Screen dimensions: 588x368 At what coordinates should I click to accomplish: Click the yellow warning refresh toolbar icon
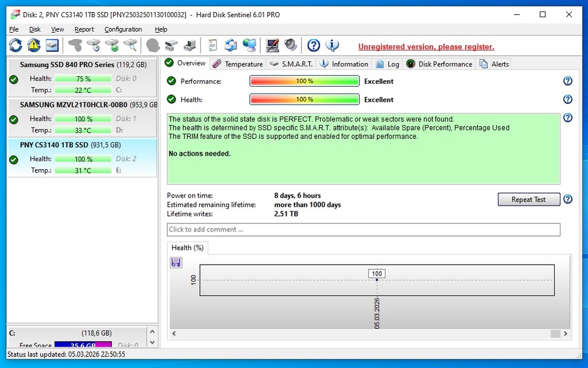pyautogui.click(x=34, y=45)
